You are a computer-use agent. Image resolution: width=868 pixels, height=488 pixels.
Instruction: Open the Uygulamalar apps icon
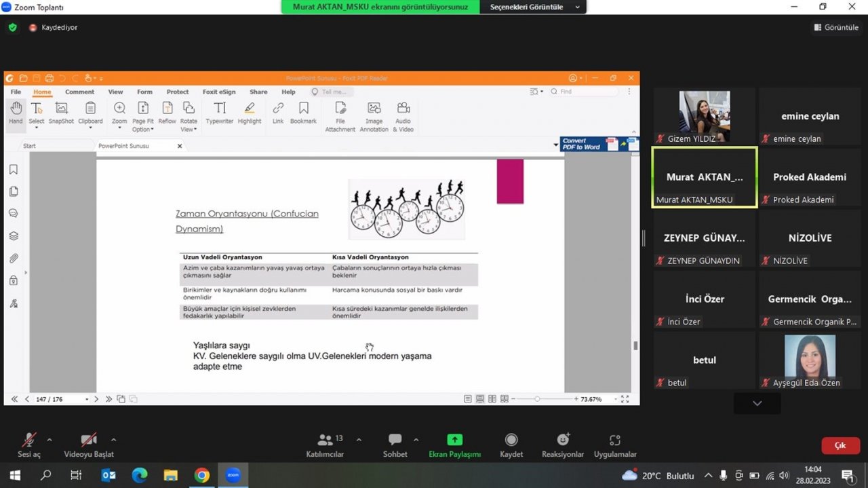pos(615,440)
